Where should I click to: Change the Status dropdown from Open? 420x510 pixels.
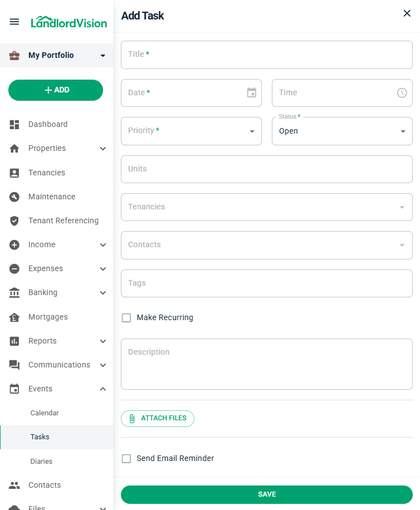342,131
